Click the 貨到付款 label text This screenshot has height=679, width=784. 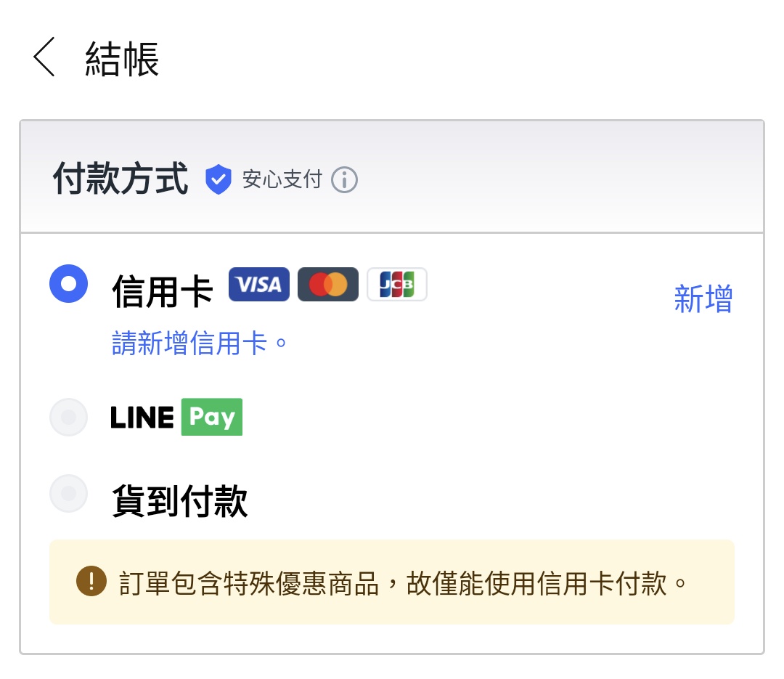(179, 500)
